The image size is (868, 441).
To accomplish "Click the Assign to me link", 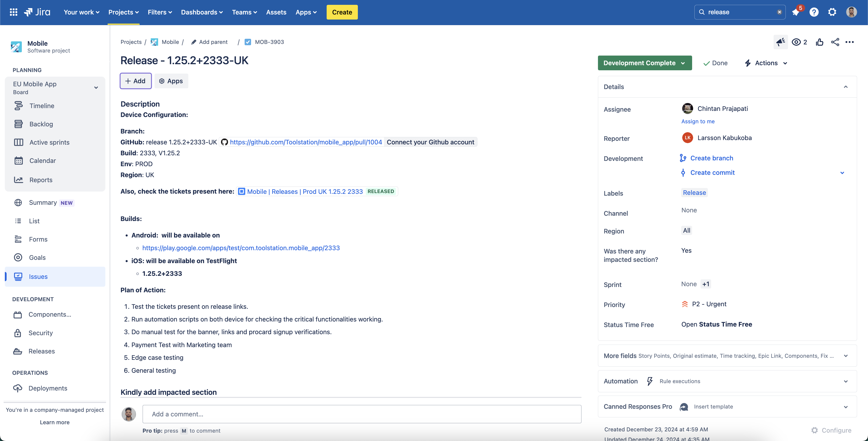I will click(698, 121).
